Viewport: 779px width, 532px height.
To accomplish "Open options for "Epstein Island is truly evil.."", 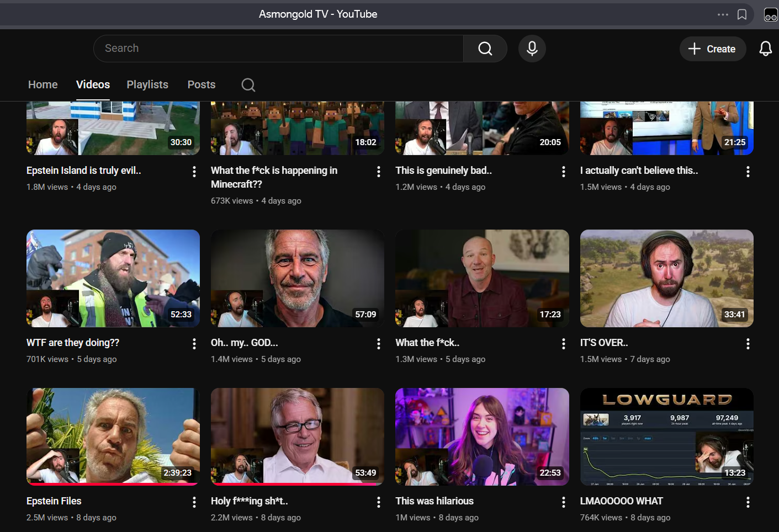I will point(194,172).
